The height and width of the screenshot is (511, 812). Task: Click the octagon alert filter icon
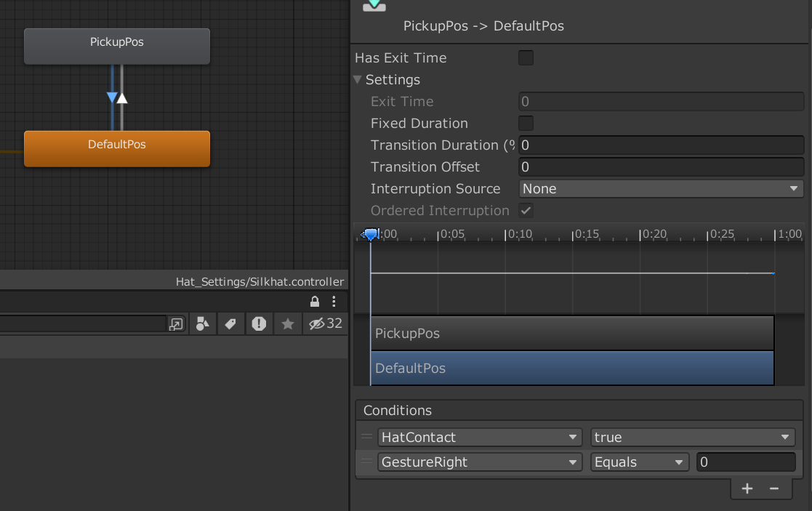tap(259, 323)
